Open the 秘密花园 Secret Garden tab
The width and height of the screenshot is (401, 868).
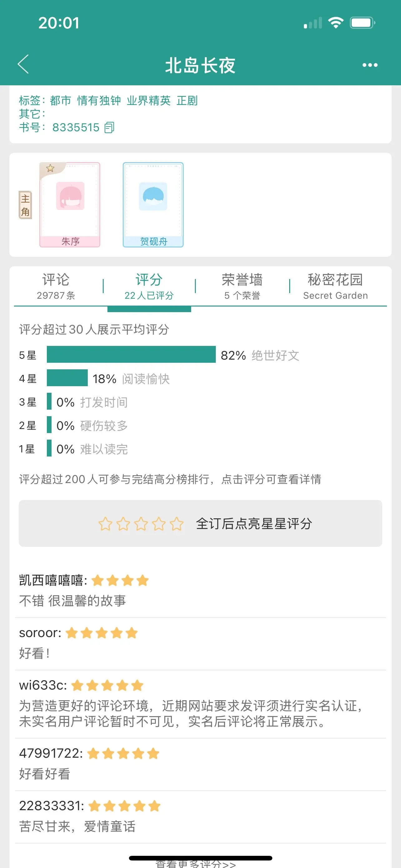click(x=335, y=287)
